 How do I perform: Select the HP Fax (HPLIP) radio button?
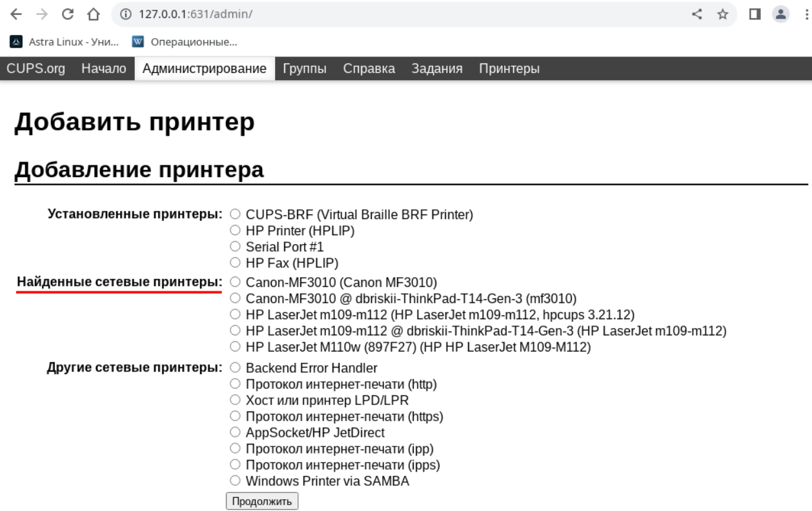tap(235, 263)
